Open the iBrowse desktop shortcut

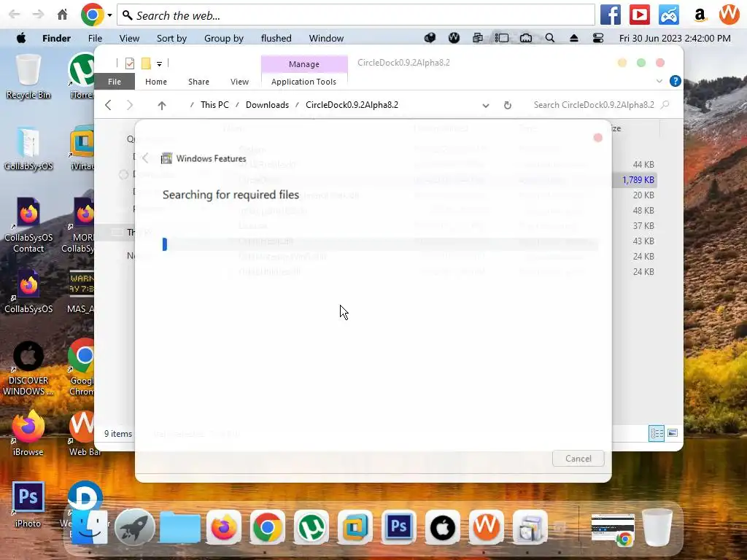pyautogui.click(x=28, y=433)
